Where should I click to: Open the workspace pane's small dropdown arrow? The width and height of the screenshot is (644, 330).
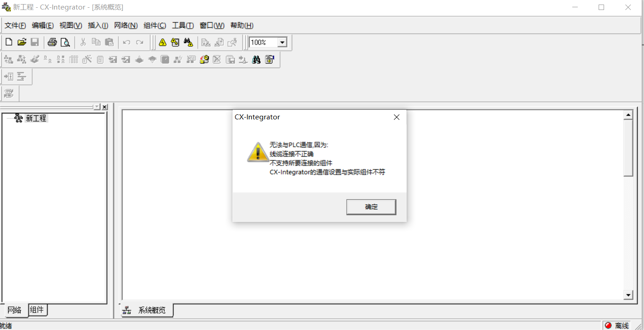pos(97,107)
